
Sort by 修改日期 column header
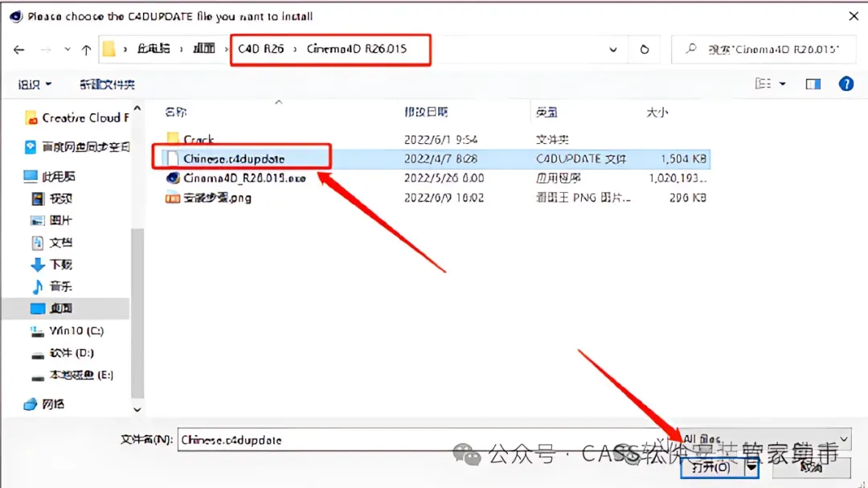pyautogui.click(x=426, y=112)
